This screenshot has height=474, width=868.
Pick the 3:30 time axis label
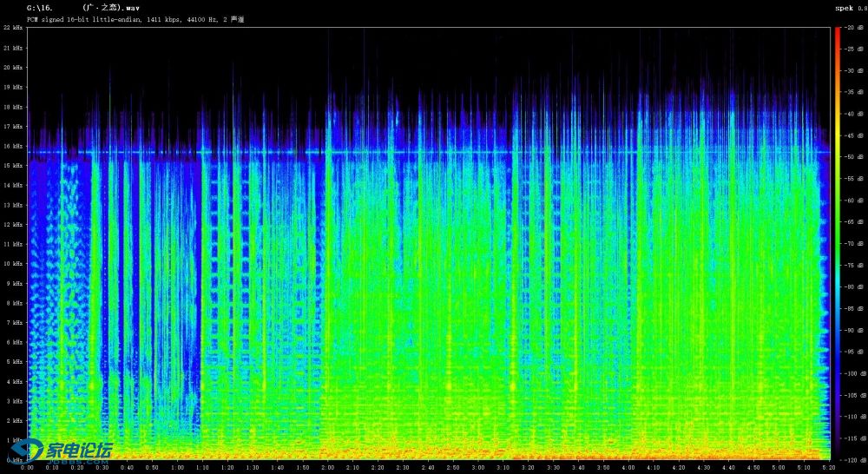click(x=554, y=468)
